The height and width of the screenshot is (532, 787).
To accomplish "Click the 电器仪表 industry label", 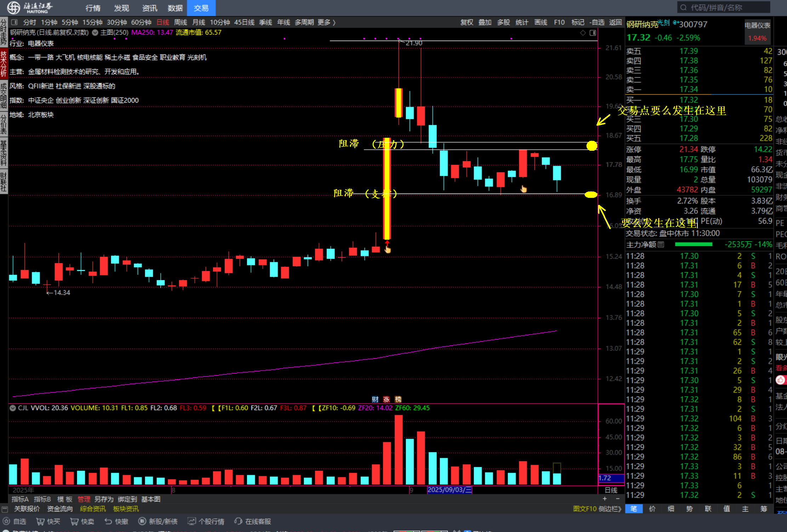I will pyautogui.click(x=757, y=25).
